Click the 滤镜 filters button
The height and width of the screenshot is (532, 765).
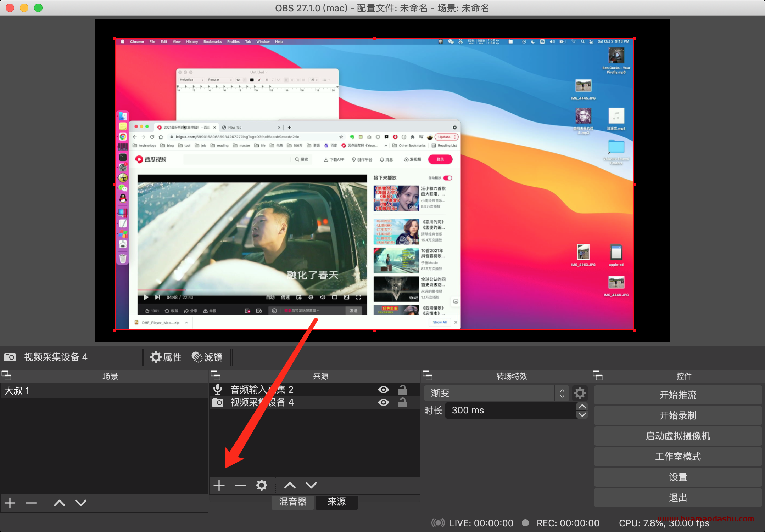tap(207, 357)
